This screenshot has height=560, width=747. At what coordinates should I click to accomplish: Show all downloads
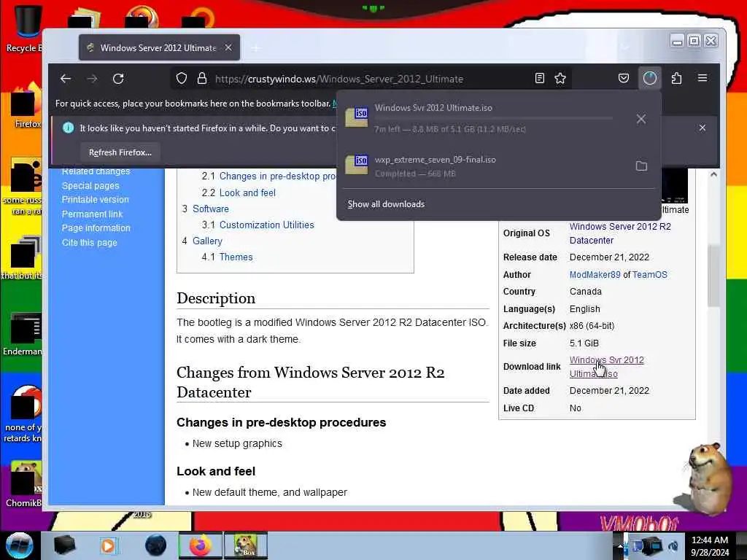coord(386,204)
